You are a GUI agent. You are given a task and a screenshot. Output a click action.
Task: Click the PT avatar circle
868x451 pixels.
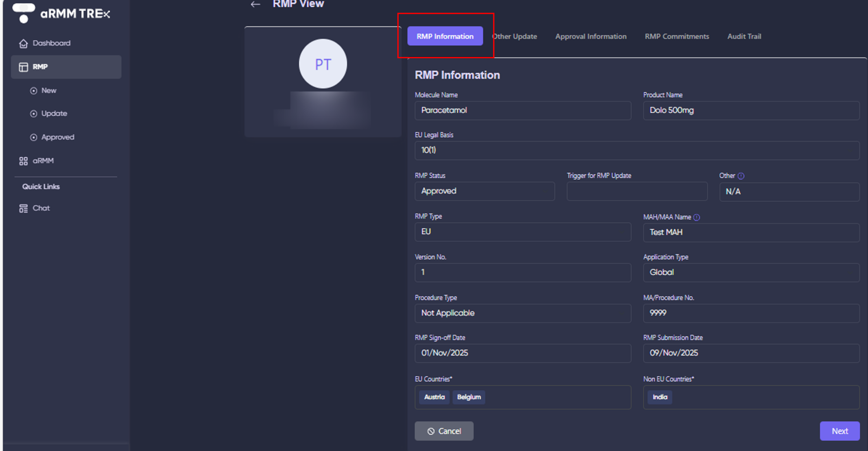click(x=323, y=63)
